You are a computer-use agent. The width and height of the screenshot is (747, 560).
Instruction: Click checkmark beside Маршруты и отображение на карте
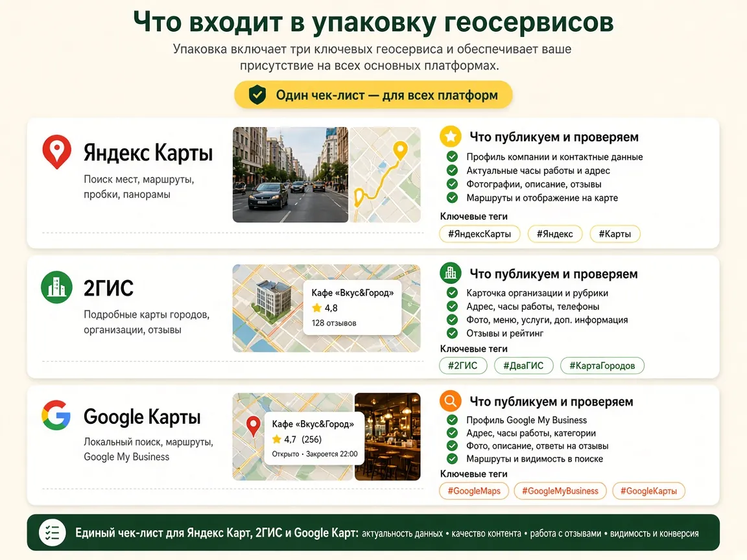click(x=452, y=198)
